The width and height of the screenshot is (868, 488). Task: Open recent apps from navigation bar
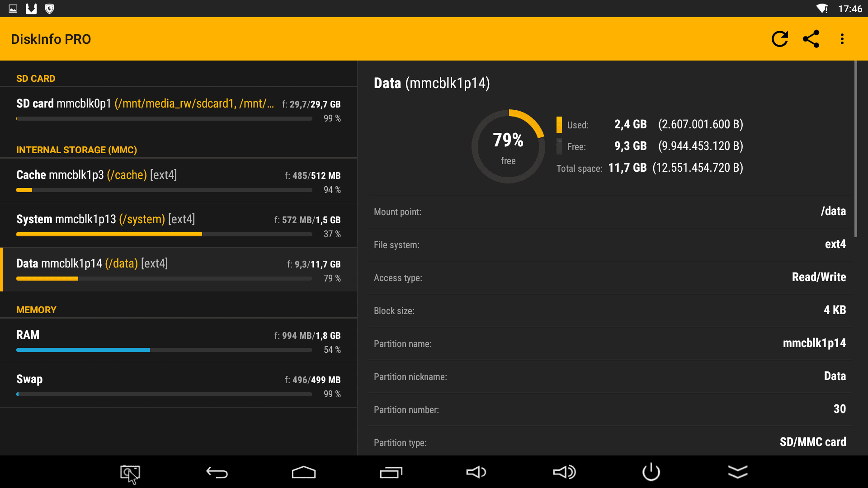[x=391, y=472]
